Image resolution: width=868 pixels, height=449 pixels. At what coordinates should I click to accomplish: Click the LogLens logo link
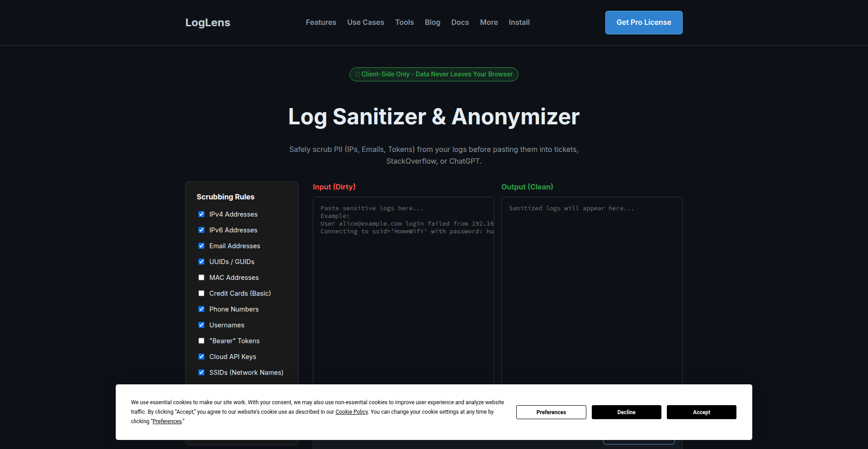[208, 23]
